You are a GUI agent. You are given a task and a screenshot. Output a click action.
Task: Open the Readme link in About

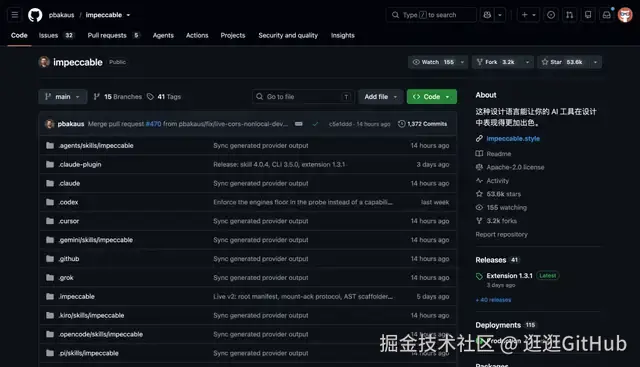[x=498, y=154]
